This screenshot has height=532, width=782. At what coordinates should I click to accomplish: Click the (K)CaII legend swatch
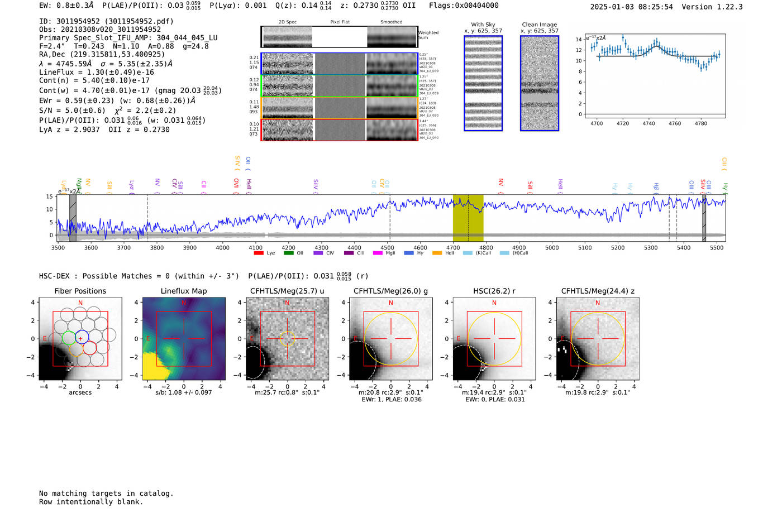pos(468,253)
